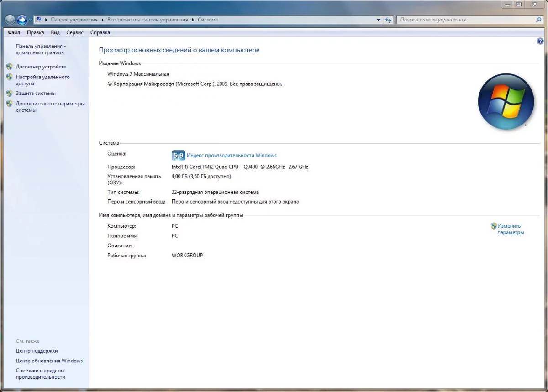This screenshot has width=548, height=392.
Task: Maximize the System window
Action: pos(519,4)
